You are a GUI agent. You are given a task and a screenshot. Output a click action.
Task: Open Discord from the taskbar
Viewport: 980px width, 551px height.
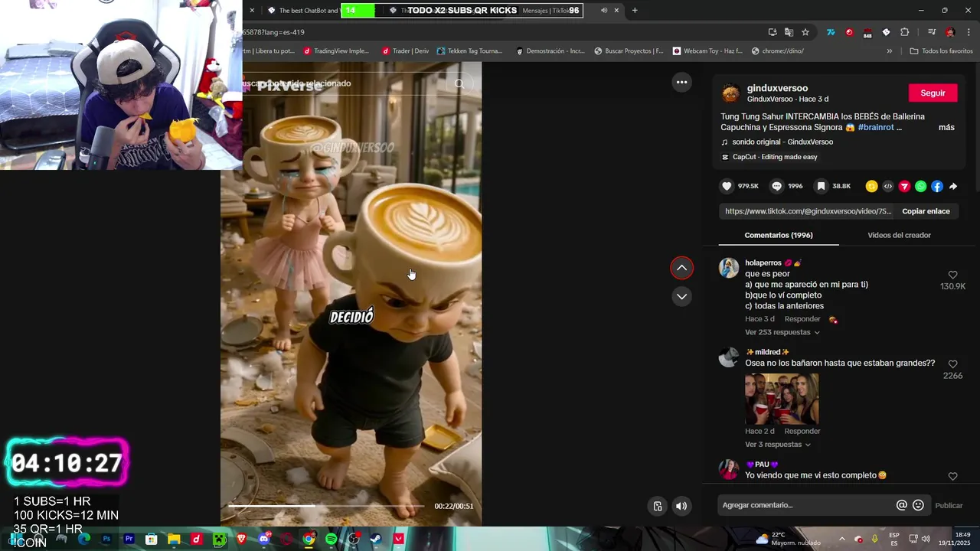[264, 539]
